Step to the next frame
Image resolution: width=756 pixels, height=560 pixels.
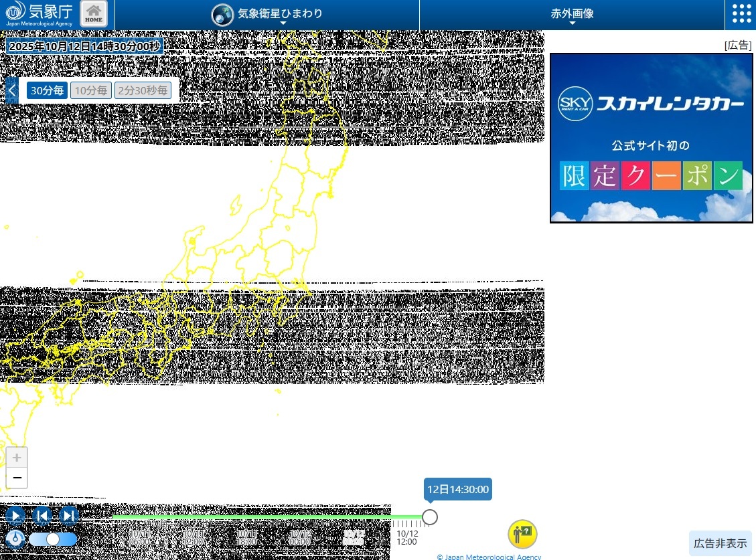(68, 516)
